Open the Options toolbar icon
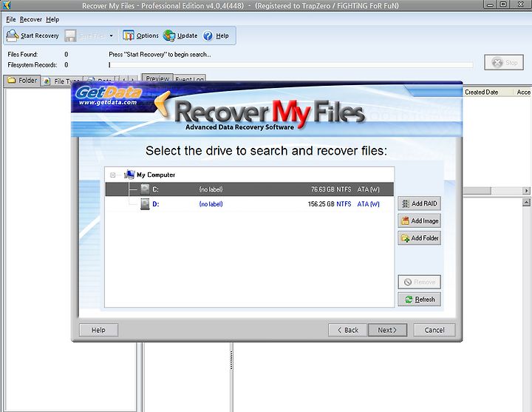The width and height of the screenshot is (532, 412). point(129,36)
